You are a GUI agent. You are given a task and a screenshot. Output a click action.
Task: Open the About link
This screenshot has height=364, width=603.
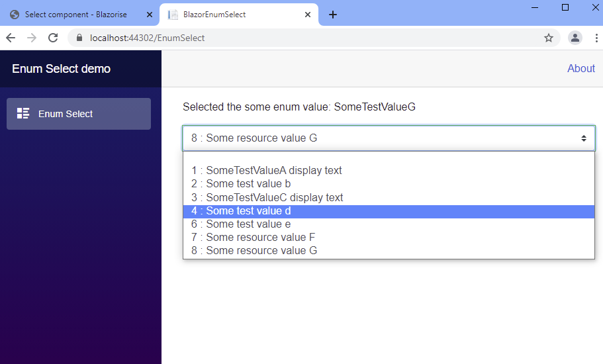pos(581,68)
